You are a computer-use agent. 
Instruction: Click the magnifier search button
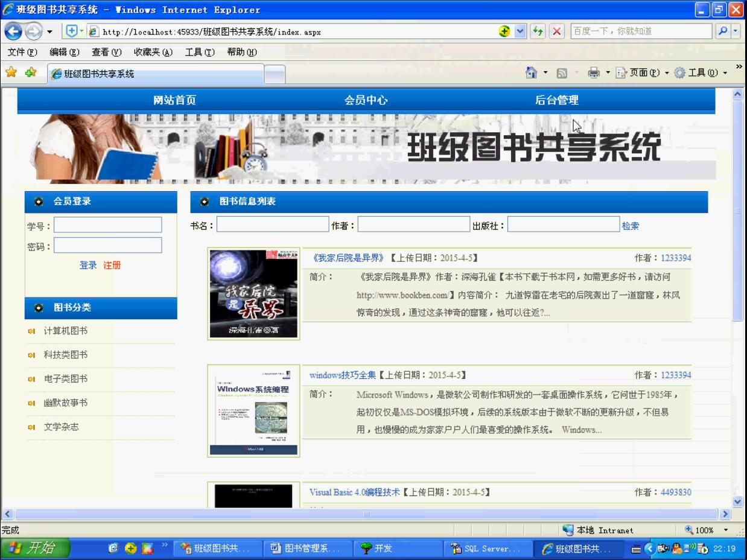pyautogui.click(x=723, y=31)
